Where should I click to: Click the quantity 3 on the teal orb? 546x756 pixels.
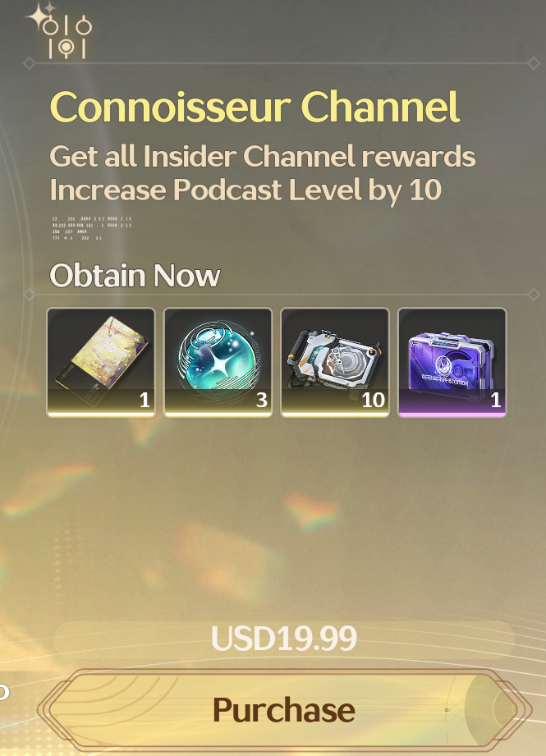[261, 400]
